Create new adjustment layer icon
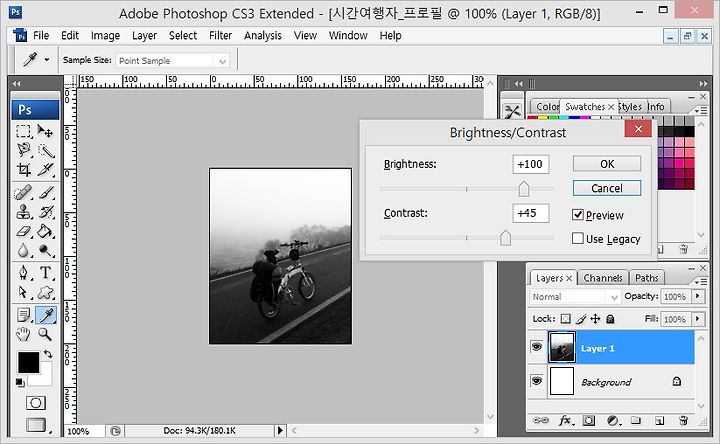720x444 pixels. 613,420
